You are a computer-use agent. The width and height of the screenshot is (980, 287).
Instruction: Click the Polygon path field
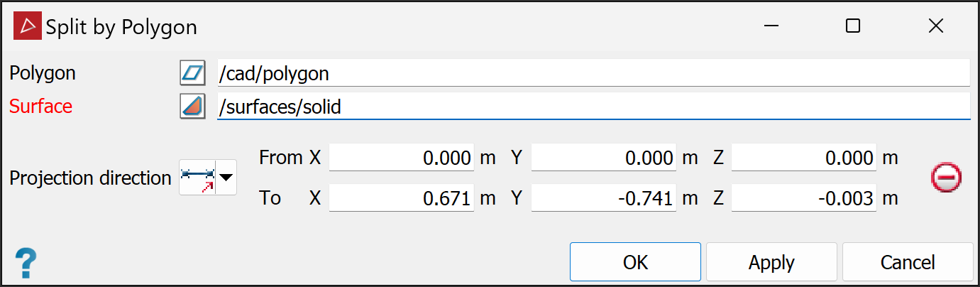point(593,73)
